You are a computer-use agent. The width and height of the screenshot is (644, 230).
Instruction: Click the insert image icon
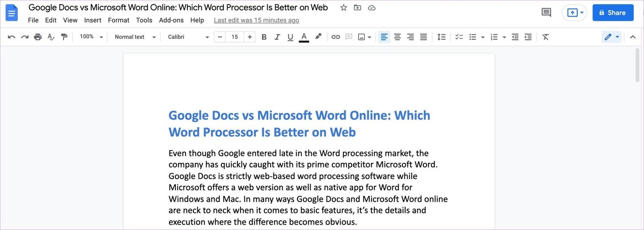[361, 37]
